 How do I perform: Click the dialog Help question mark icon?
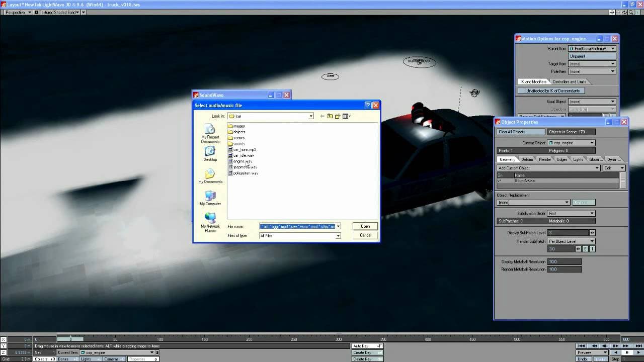[368, 105]
